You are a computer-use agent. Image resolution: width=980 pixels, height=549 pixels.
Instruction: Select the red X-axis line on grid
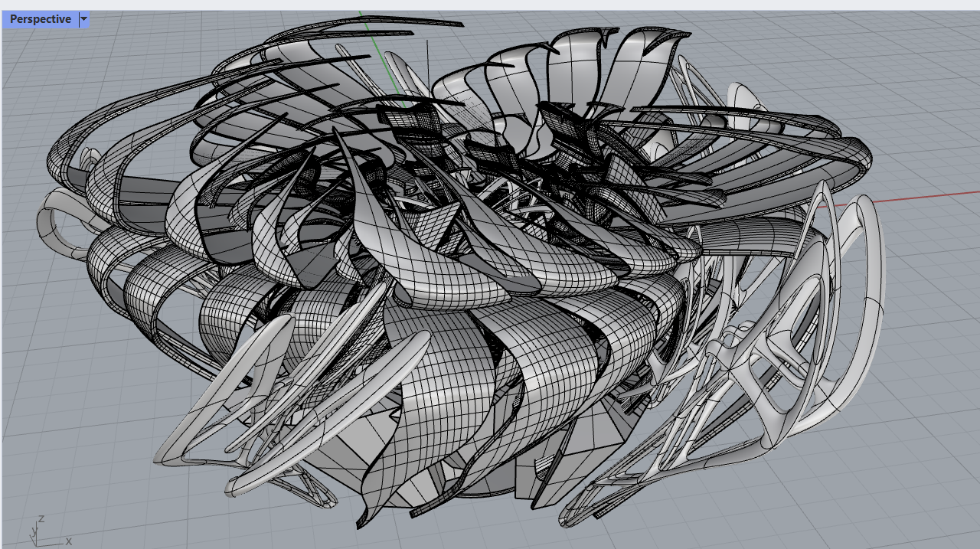[x=919, y=197]
